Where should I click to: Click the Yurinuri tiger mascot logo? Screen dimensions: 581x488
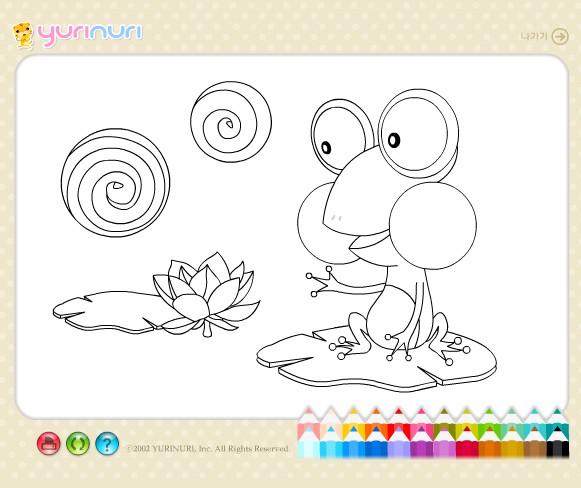click(23, 36)
